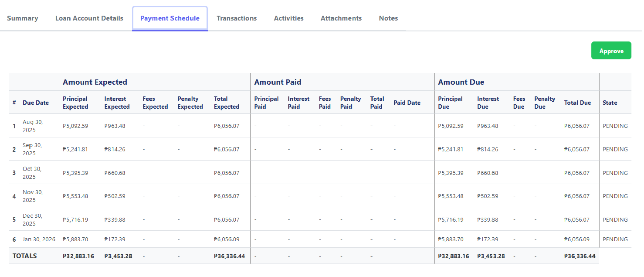Select the Aug 30, 2025 due date
The width and height of the screenshot is (644, 277).
[x=33, y=126]
